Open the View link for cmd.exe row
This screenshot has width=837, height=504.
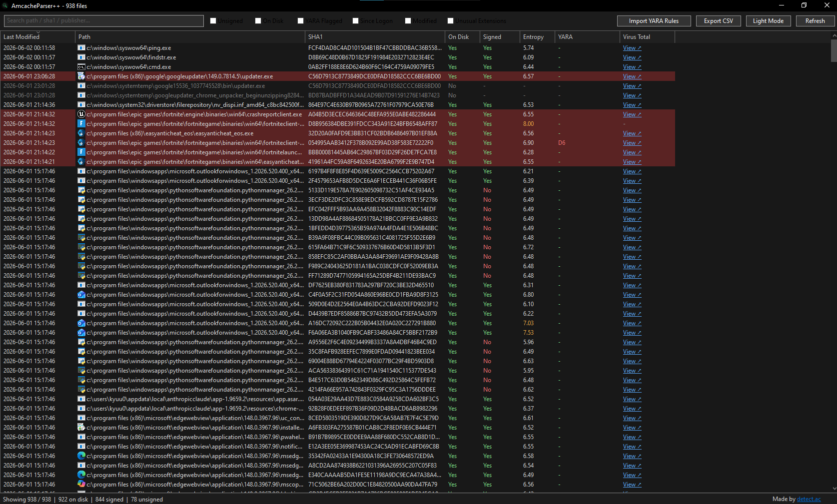(632, 67)
